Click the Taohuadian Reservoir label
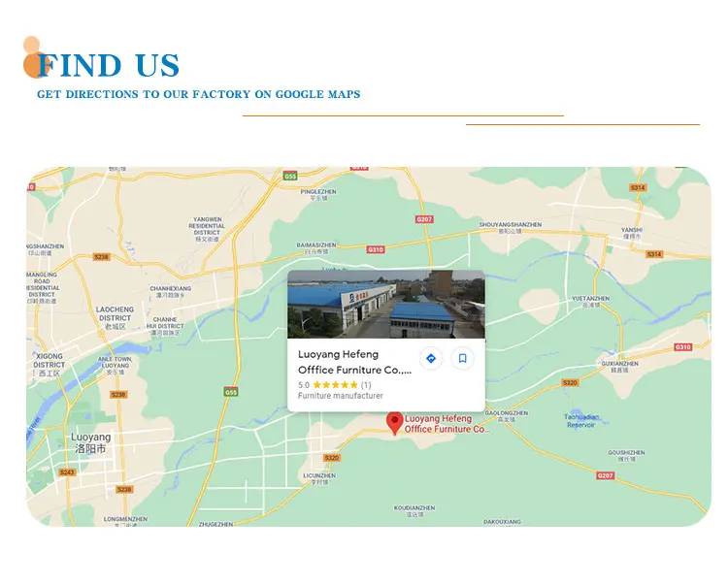Screen dimensions: 728x585 (580, 421)
